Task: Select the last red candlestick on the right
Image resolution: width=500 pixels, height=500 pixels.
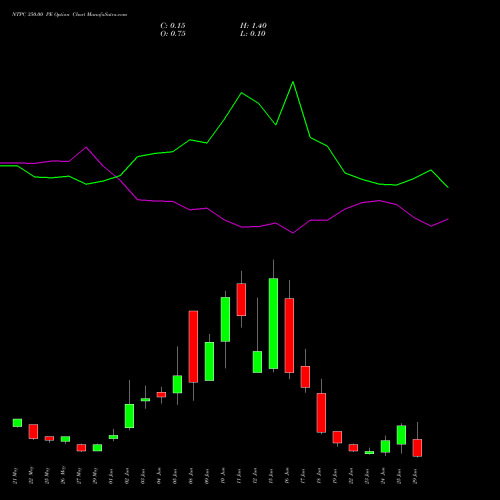Action: (417, 448)
